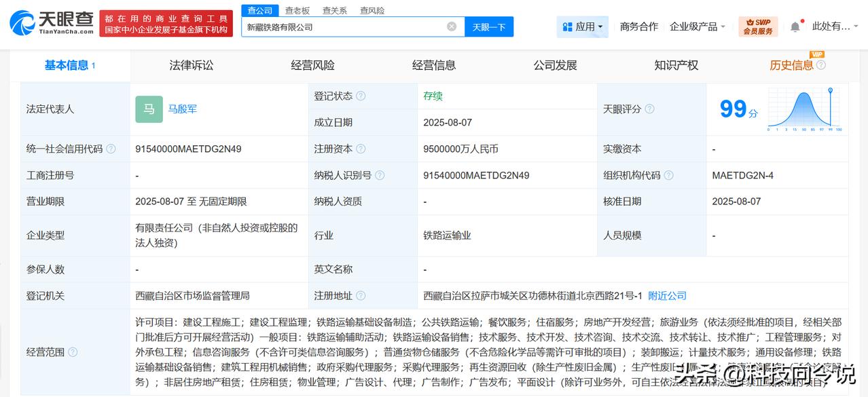This screenshot has width=868, height=397.
Task: Expand the 应用 dropdown menu
Action: pyautogui.click(x=583, y=27)
